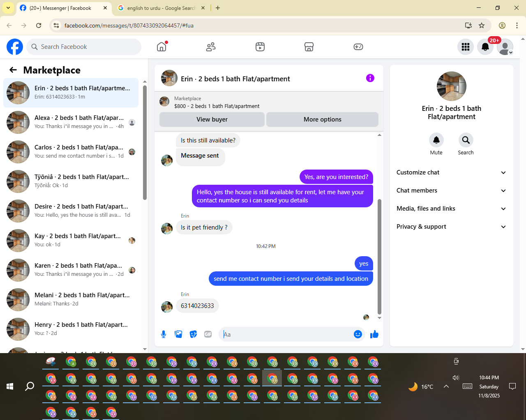Send a voice clip with microphone icon
Viewport: 526px width, 420px height.
164,334
